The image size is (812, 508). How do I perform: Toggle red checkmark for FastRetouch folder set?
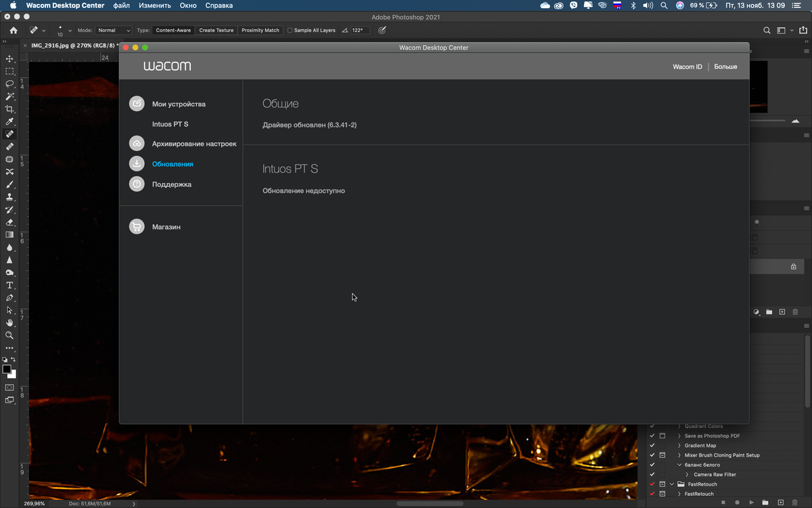click(x=652, y=484)
